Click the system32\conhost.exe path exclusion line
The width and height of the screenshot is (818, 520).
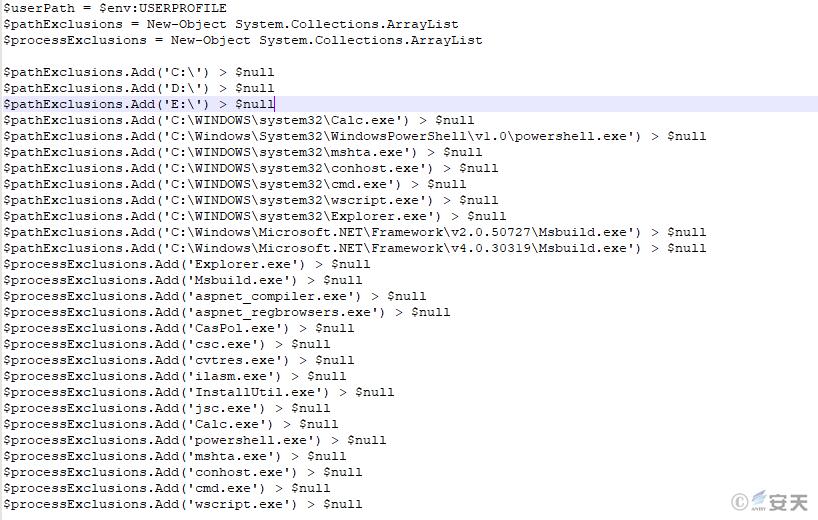click(x=250, y=168)
